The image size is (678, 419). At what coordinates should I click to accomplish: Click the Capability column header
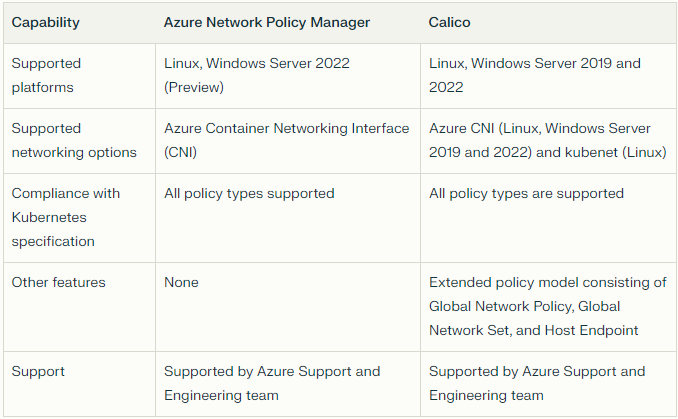45,22
